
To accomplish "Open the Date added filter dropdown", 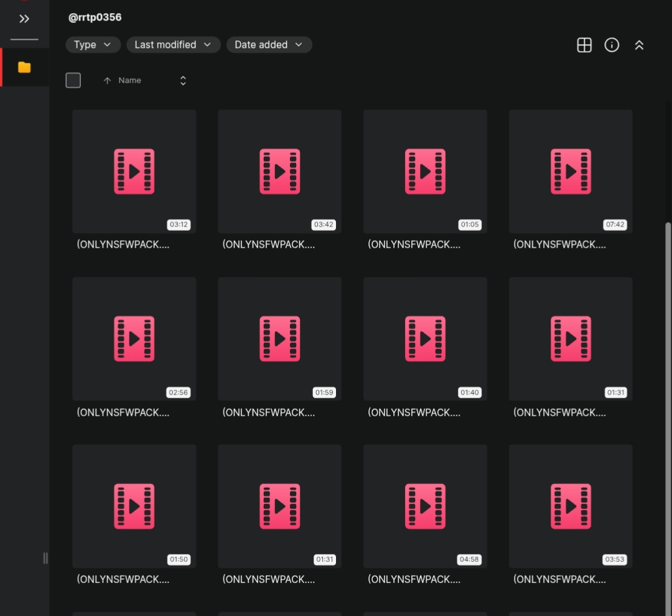I will (269, 45).
